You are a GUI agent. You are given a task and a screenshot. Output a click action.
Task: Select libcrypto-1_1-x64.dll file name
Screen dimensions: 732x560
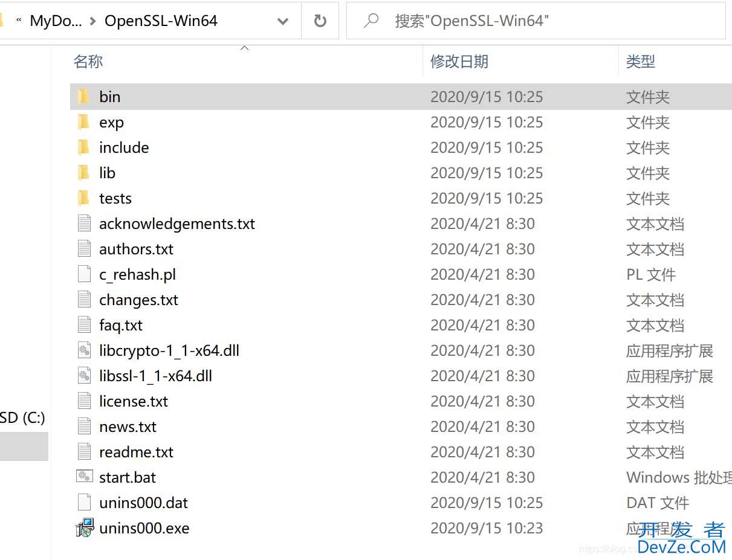[x=169, y=351]
